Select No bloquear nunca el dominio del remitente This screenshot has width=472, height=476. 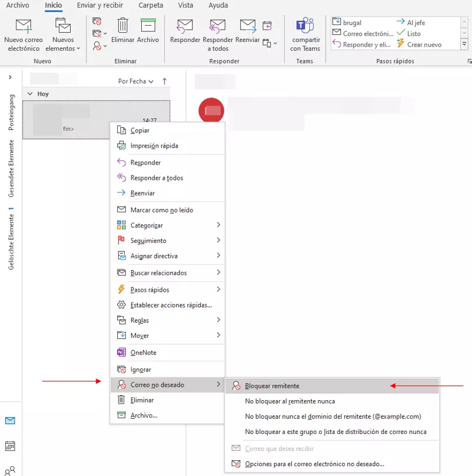[x=332, y=416]
